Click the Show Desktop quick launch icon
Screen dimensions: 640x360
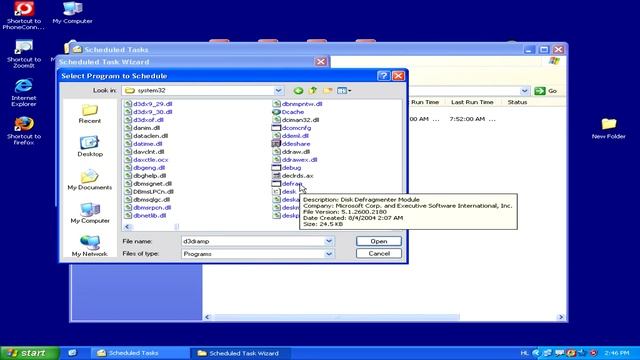pos(72,353)
